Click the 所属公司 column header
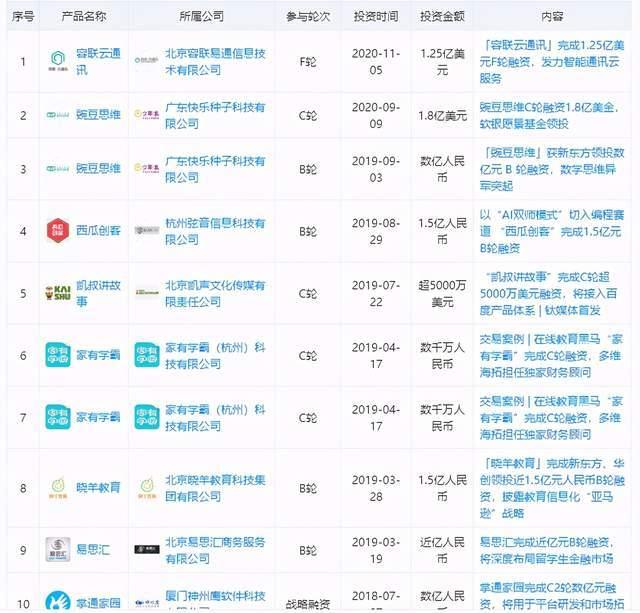The width and height of the screenshot is (640, 613). (x=201, y=16)
